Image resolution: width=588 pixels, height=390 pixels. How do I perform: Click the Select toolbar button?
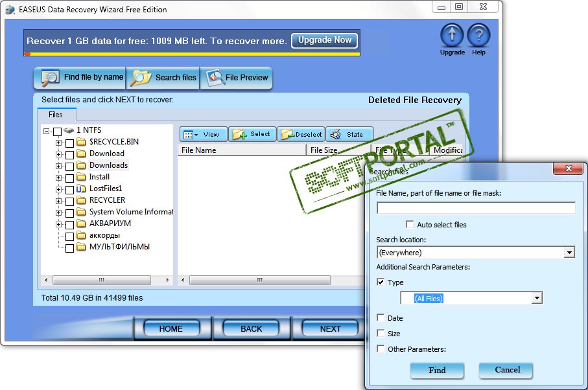tap(252, 134)
